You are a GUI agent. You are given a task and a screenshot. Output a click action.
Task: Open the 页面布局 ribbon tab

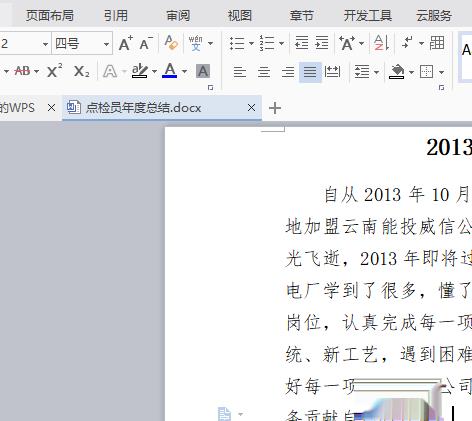(50, 15)
